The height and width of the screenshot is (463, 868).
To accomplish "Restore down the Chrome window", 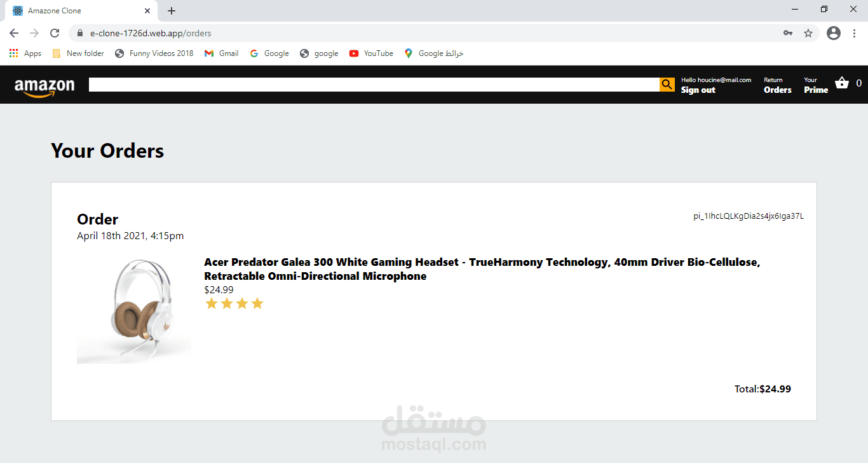I will tap(824, 9).
